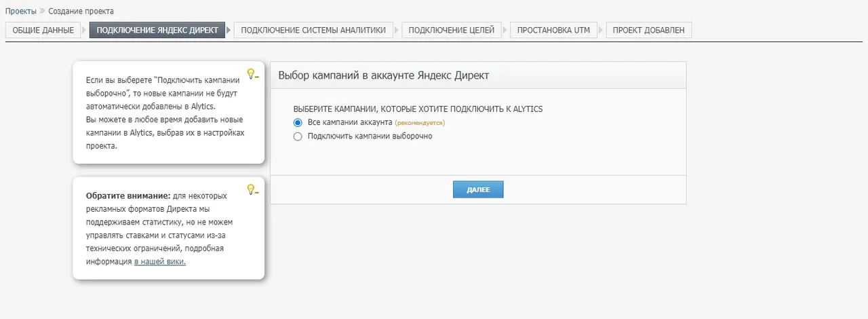The width and height of the screenshot is (868, 319).
Task: Collapse the Обратите внимание tip lightbulb icon
Action: pos(252,190)
